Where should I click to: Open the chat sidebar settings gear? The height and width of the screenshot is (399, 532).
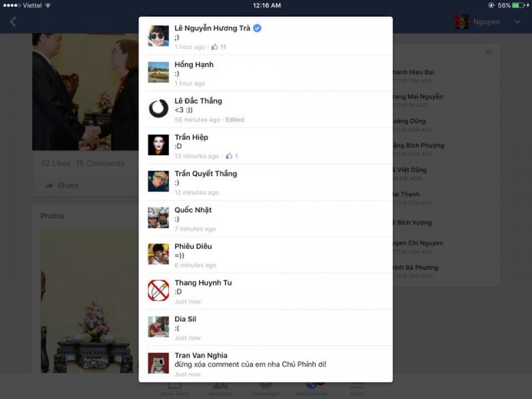(x=489, y=53)
